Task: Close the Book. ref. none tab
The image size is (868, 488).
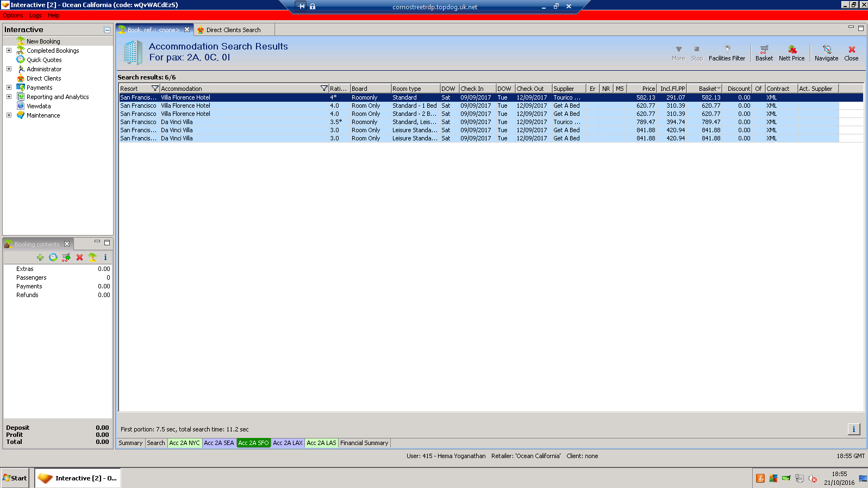Action: click(187, 30)
